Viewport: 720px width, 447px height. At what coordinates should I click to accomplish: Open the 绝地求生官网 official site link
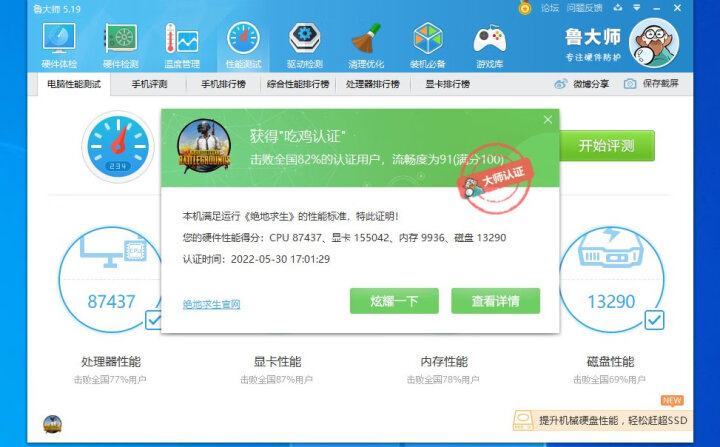[x=211, y=304]
